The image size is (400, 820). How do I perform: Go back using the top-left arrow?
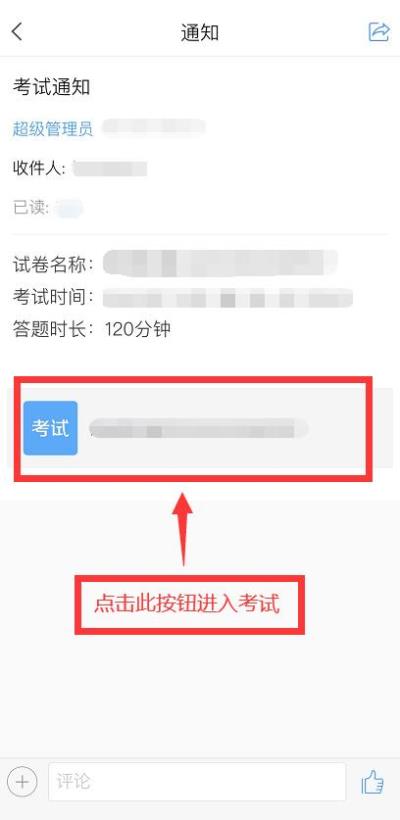17,31
